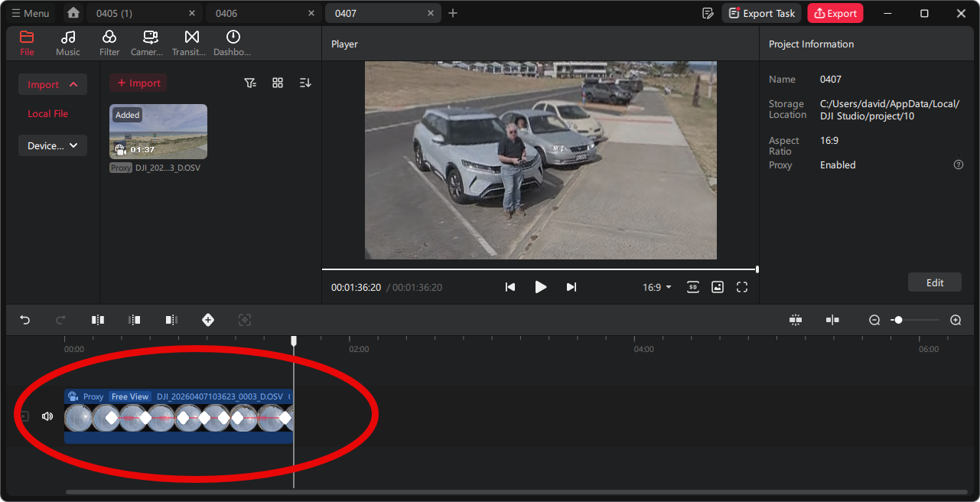Collapse the Import section in sidebar
980x502 pixels.
[x=53, y=84]
